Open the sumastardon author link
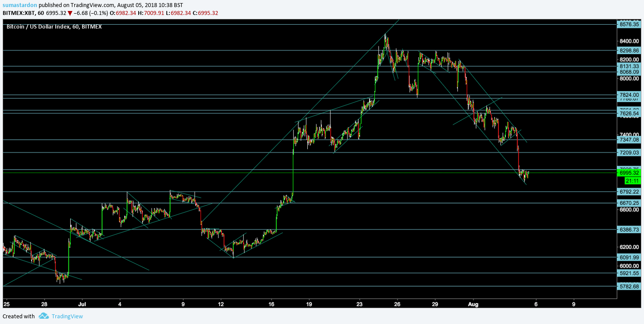This screenshot has width=644, height=324. 20,5
